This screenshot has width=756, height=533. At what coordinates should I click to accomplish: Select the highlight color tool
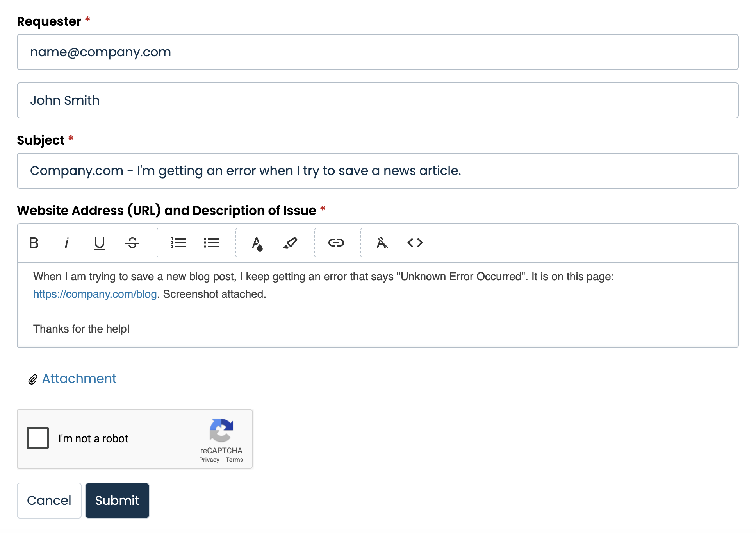pyautogui.click(x=290, y=243)
